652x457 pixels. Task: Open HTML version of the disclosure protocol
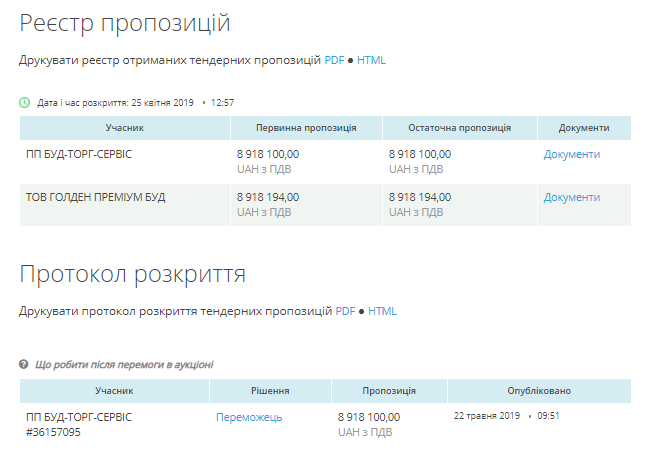click(382, 311)
